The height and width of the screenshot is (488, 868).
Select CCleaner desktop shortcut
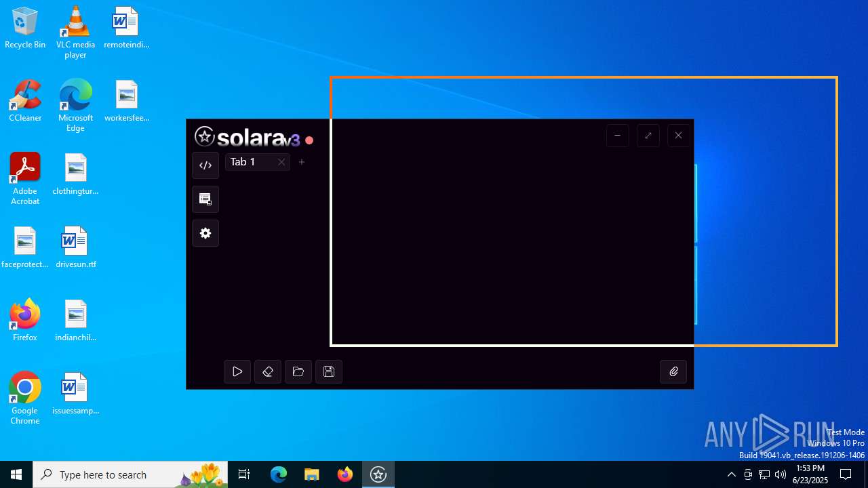pos(25,101)
